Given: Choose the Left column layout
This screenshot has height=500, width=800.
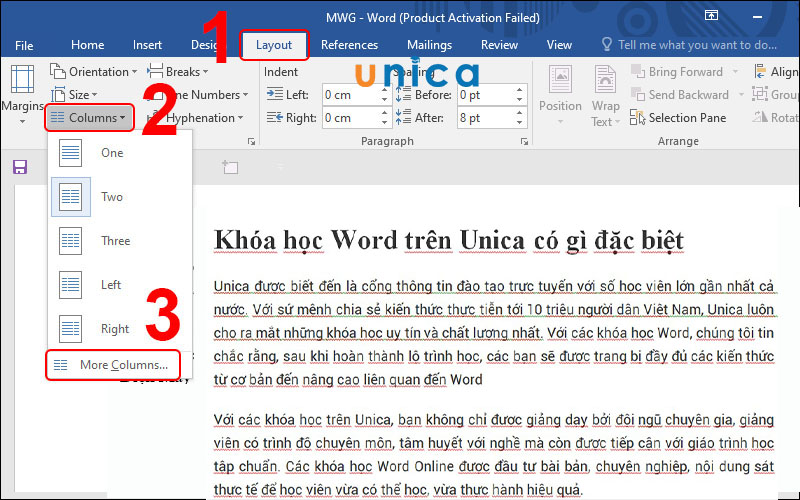Looking at the screenshot, I should [x=120, y=285].
